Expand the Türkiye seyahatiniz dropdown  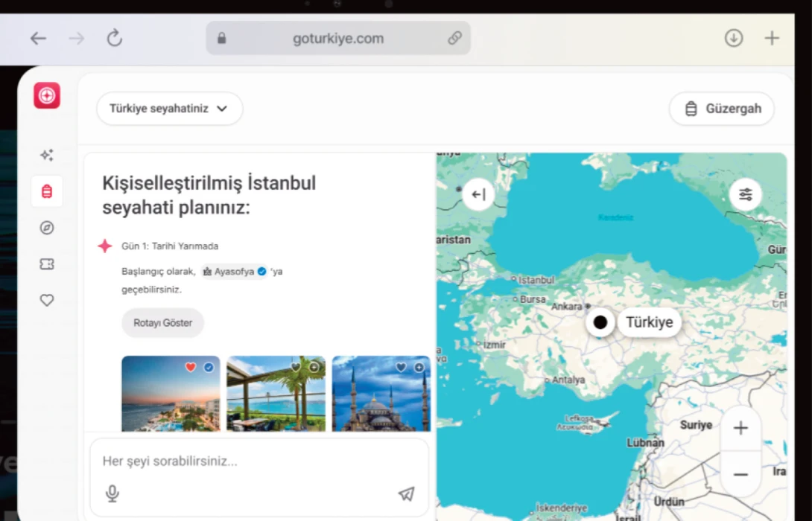coord(169,109)
